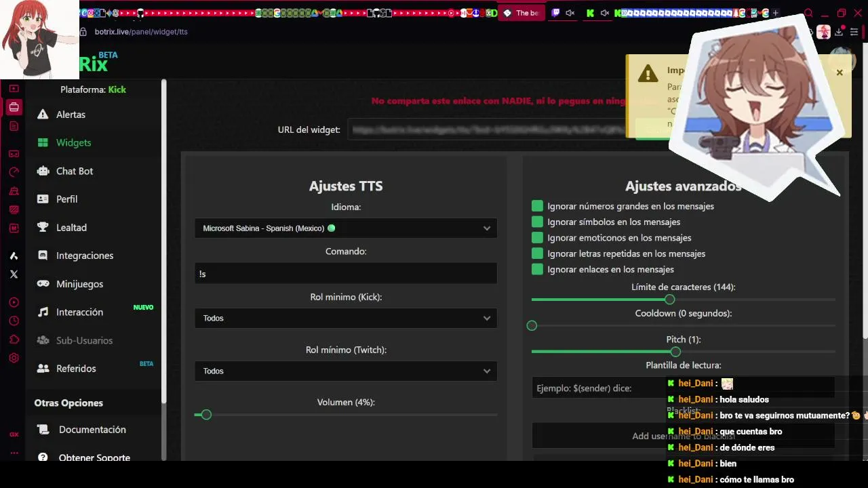Open the Obtener Soporte link
This screenshot has width=868, height=488.
coord(94,457)
